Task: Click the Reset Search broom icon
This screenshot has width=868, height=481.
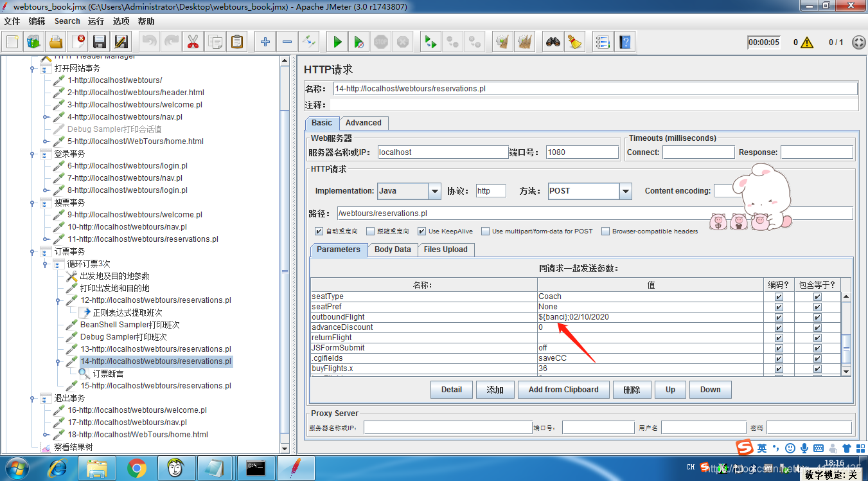Action: click(x=574, y=42)
